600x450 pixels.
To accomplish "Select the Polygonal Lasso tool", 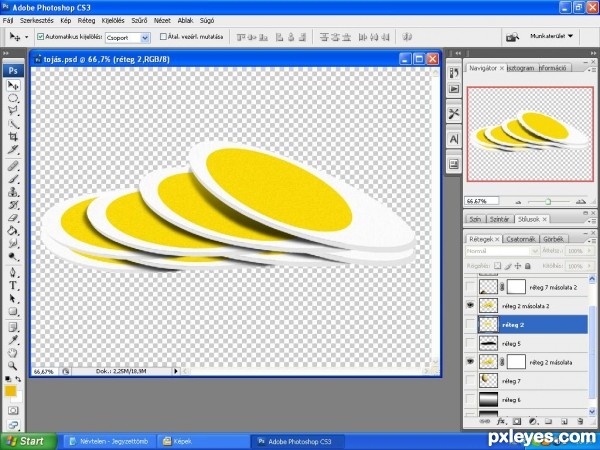I will coord(13,111).
